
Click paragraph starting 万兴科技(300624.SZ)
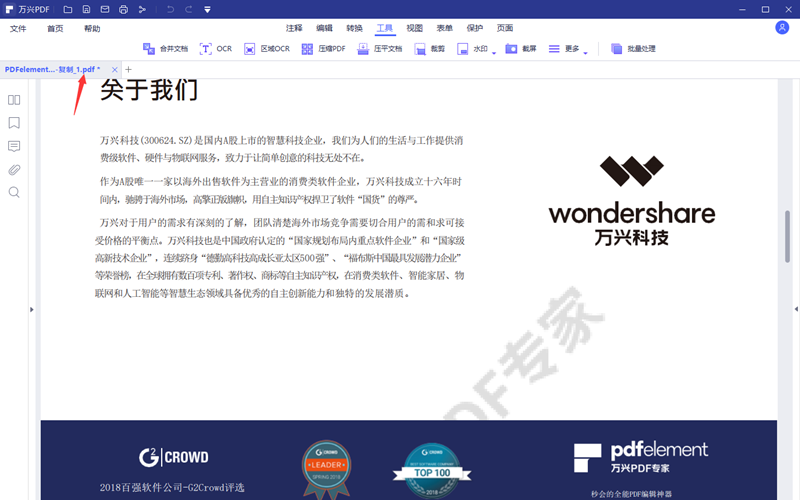point(282,149)
